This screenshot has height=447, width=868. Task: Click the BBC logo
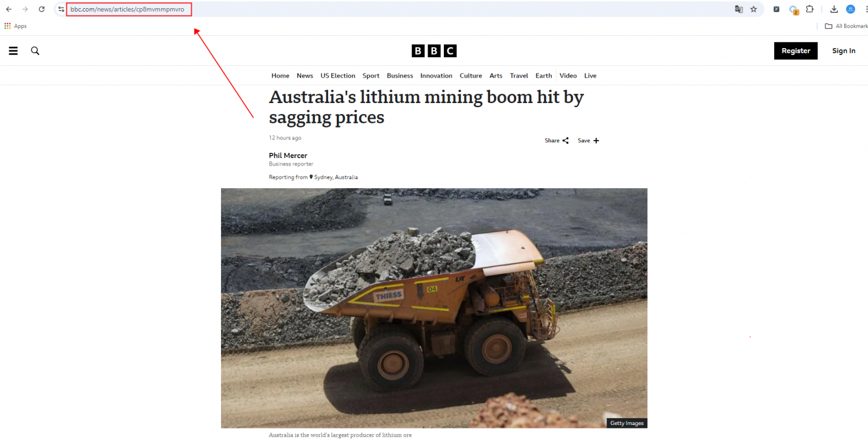[434, 51]
